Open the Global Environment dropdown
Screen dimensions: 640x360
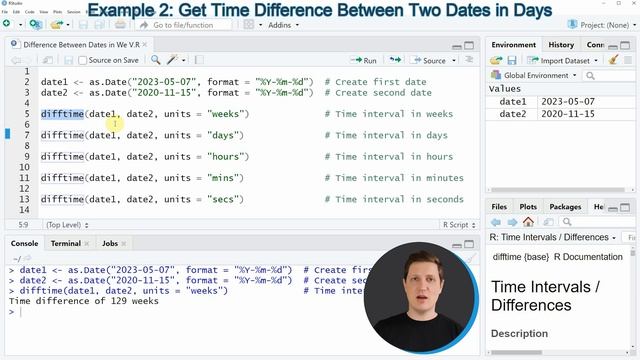coord(534,76)
